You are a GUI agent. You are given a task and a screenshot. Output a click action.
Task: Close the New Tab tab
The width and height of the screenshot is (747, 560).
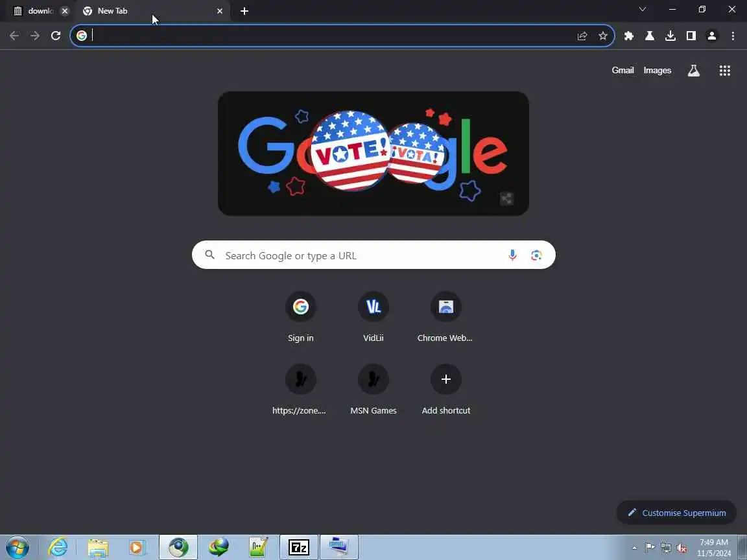coord(220,11)
